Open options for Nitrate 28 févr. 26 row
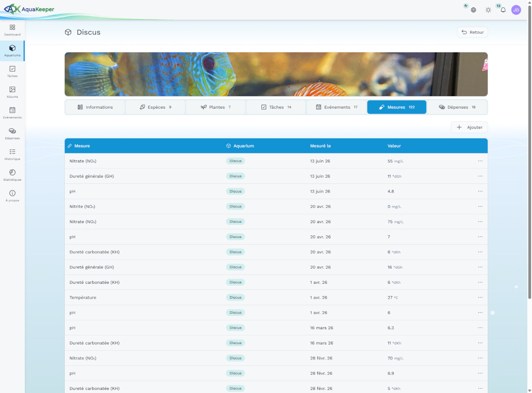This screenshot has height=393, width=532. (x=480, y=358)
